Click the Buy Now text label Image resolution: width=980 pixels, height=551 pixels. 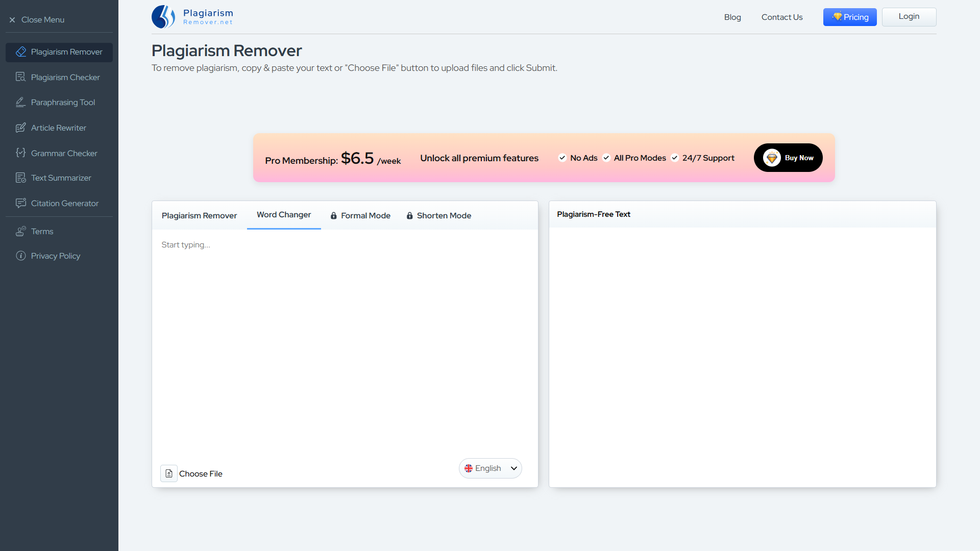[799, 158]
